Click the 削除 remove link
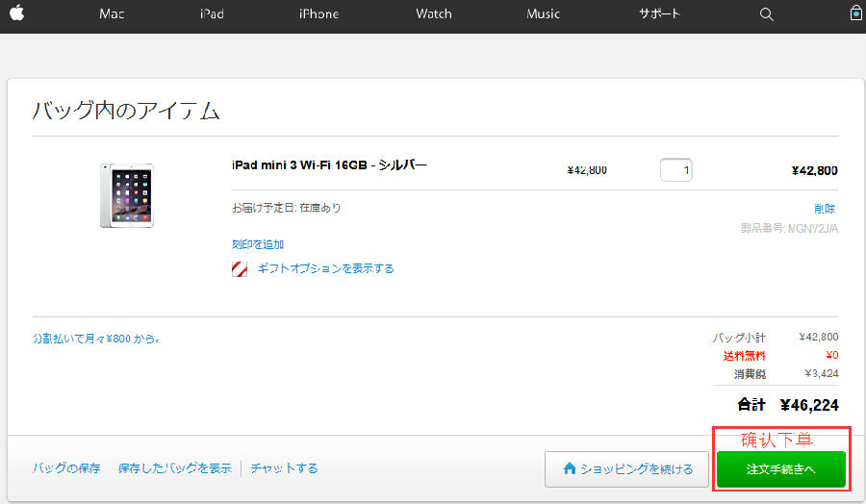866x504 pixels. (x=825, y=209)
